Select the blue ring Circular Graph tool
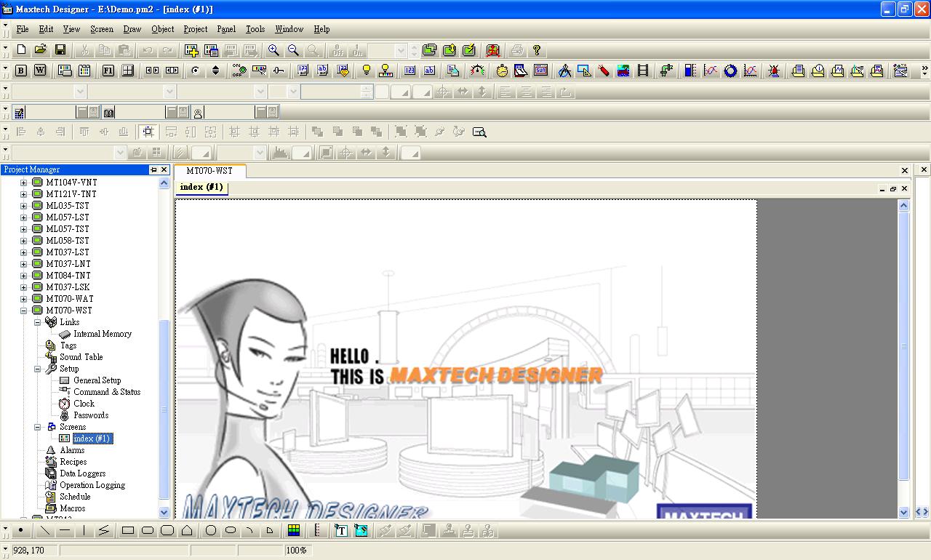This screenshot has height=560, width=931. coord(730,71)
